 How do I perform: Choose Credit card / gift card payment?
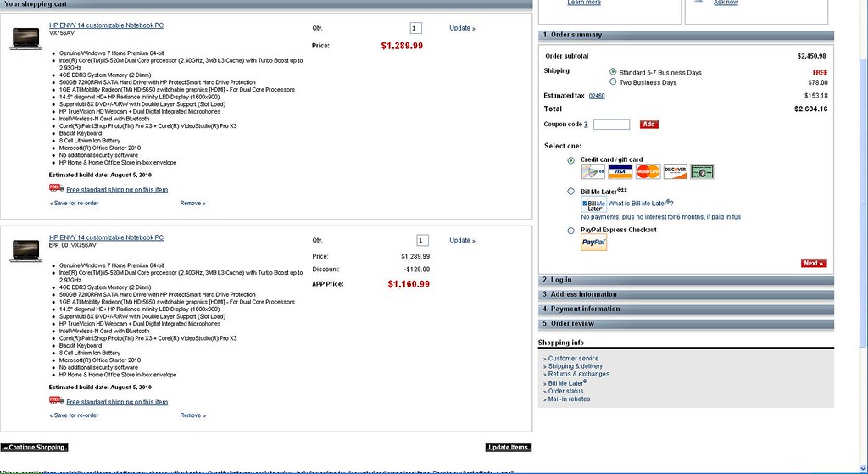pos(570,160)
